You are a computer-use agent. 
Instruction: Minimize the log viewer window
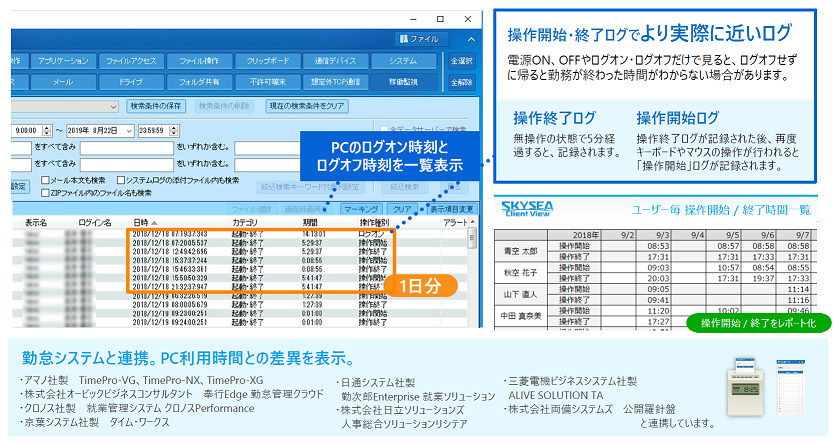point(413,19)
